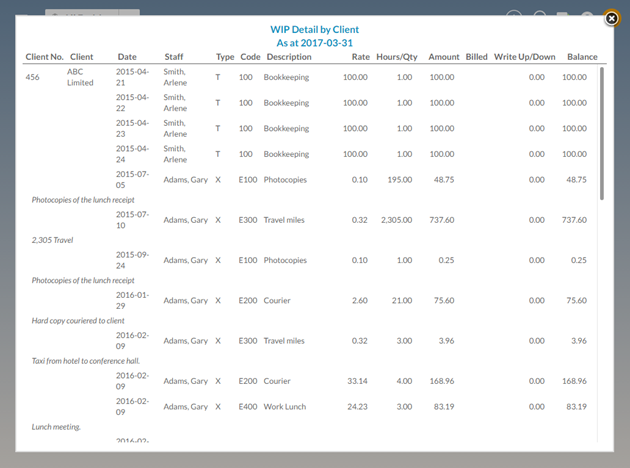This screenshot has height=468, width=630.
Task: Click the 'Lunch meeting.' note
Action: 56,427
